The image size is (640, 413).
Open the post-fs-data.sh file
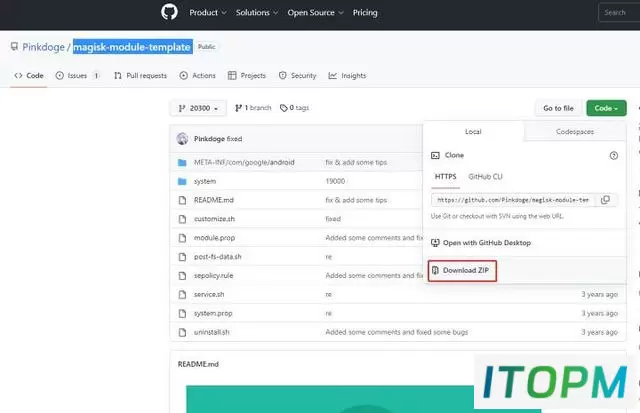click(218, 257)
